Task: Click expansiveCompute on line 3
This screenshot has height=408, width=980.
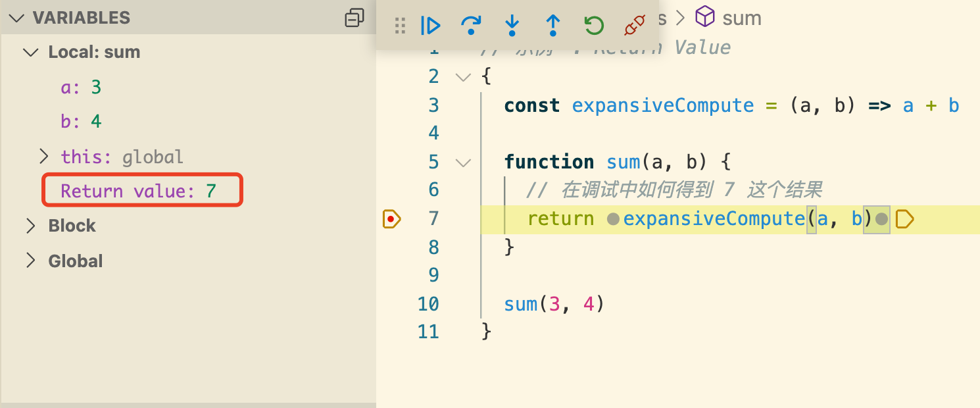Action: (663, 105)
